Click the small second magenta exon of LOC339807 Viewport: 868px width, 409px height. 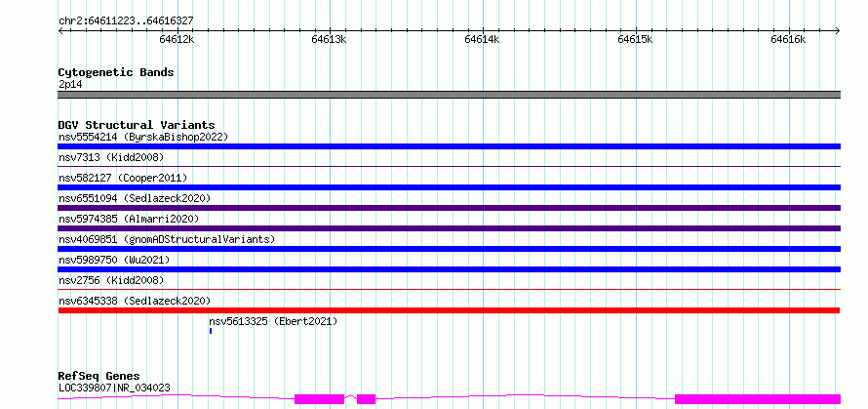pos(367,399)
